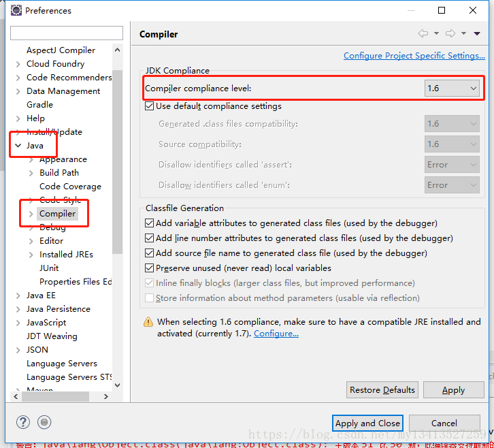Image resolution: width=494 pixels, height=448 pixels.
Task: Click Configure Project Specific Settings link
Action: click(x=414, y=55)
